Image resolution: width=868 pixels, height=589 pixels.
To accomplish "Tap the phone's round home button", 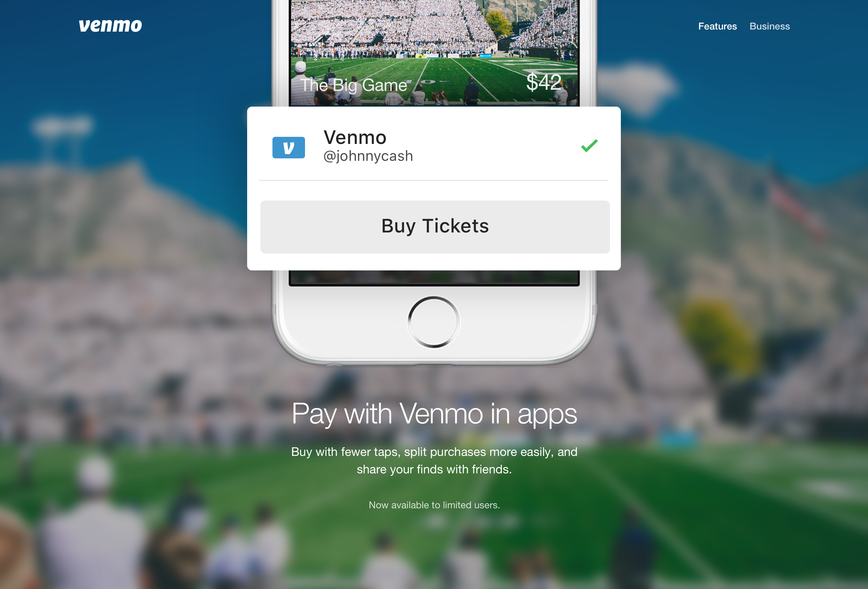I will point(434,322).
